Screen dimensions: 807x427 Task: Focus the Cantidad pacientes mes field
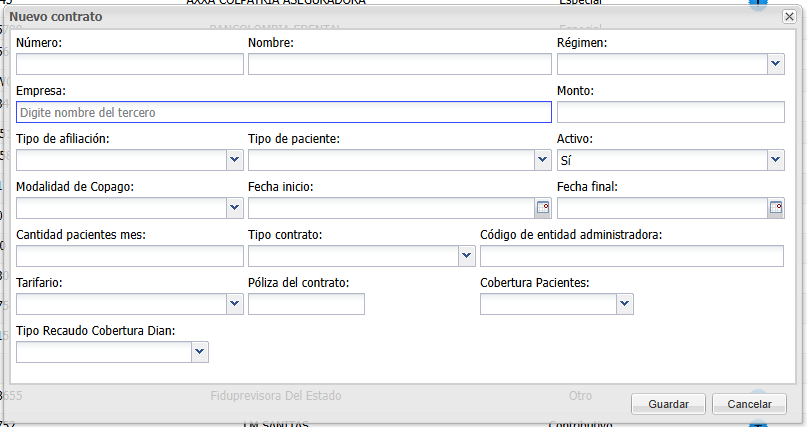pos(130,256)
